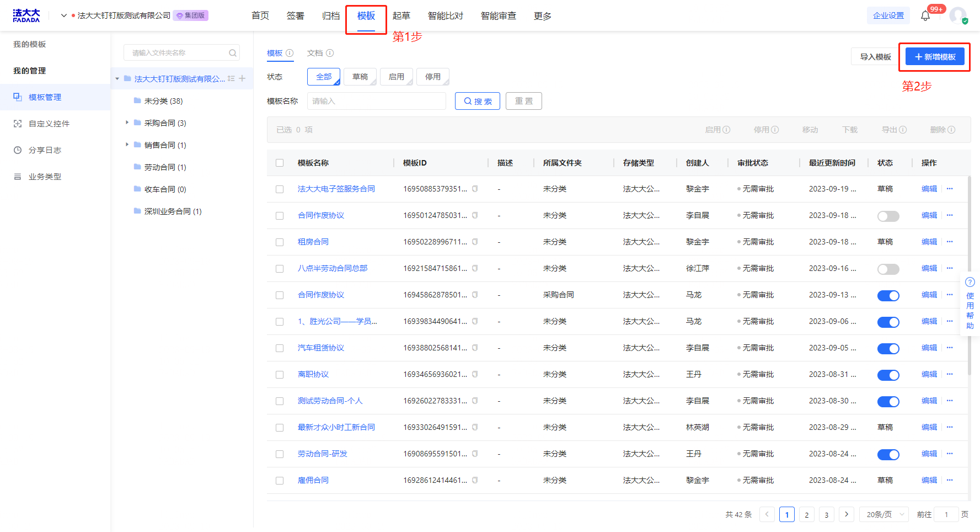
Task: Open 自定义控件 in sidebar
Action: pos(55,124)
